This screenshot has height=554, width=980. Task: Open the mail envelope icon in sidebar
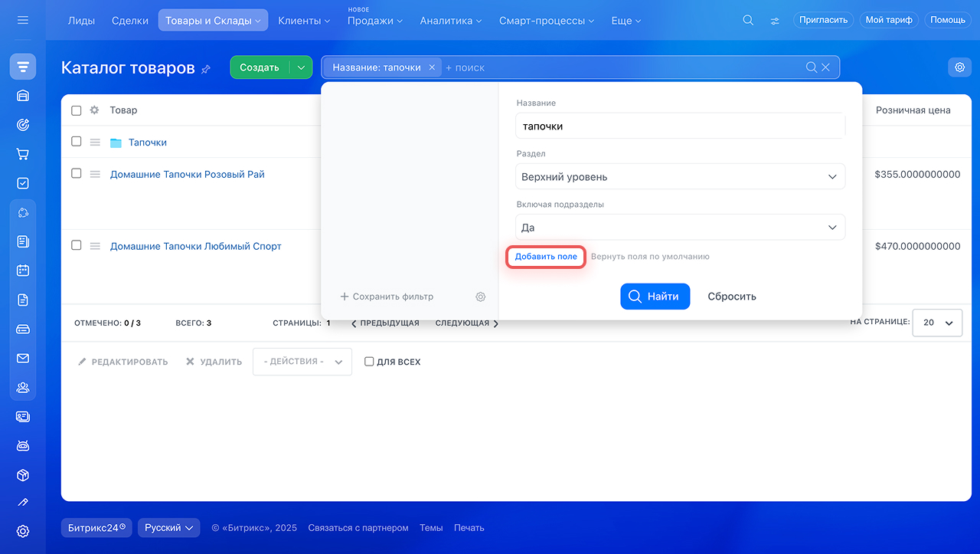coord(23,358)
